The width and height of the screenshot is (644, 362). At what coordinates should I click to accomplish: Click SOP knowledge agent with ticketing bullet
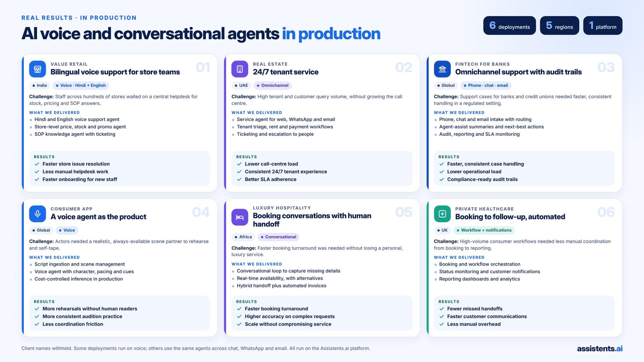(75, 134)
